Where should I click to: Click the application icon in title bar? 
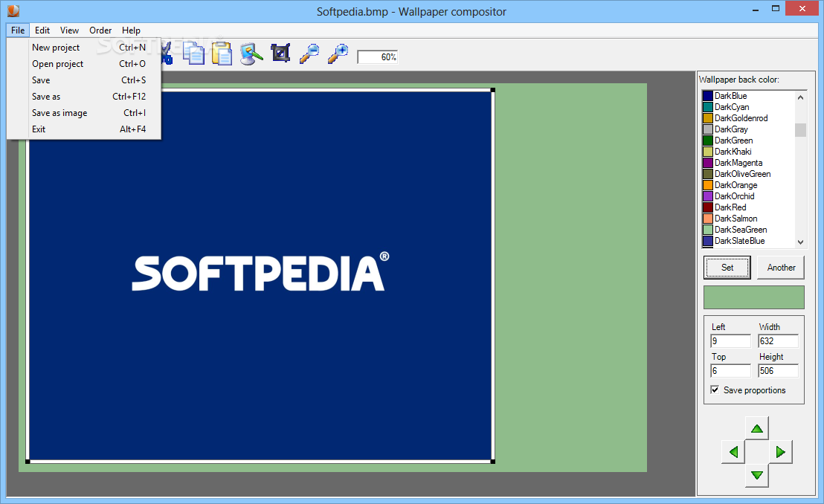coord(13,10)
